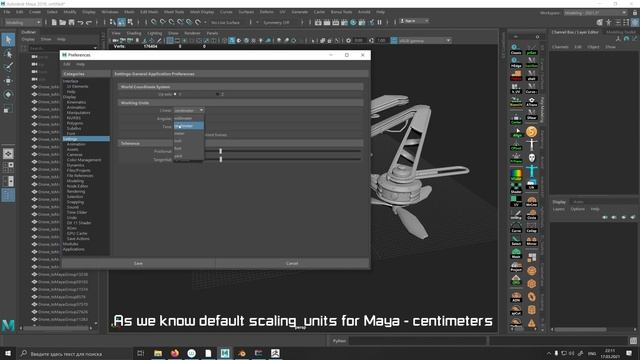The height and width of the screenshot is (360, 640).
Task: Click the No Live Surface field
Action: (x=225, y=22)
